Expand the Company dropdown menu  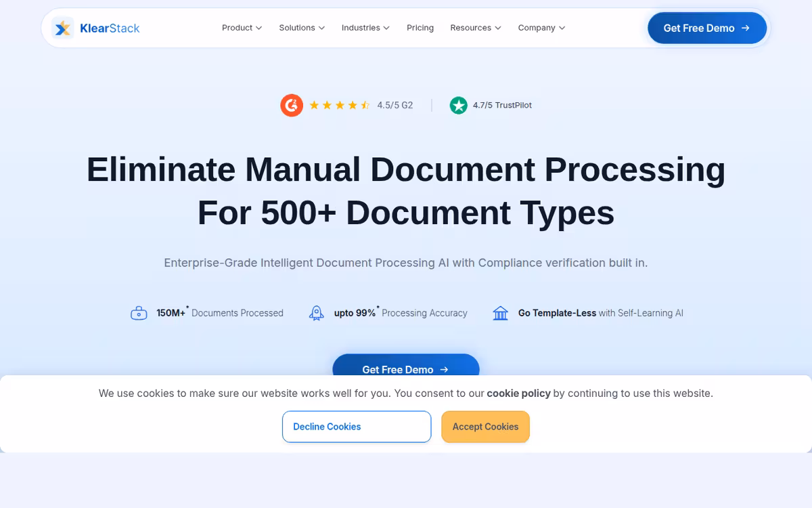pyautogui.click(x=541, y=28)
